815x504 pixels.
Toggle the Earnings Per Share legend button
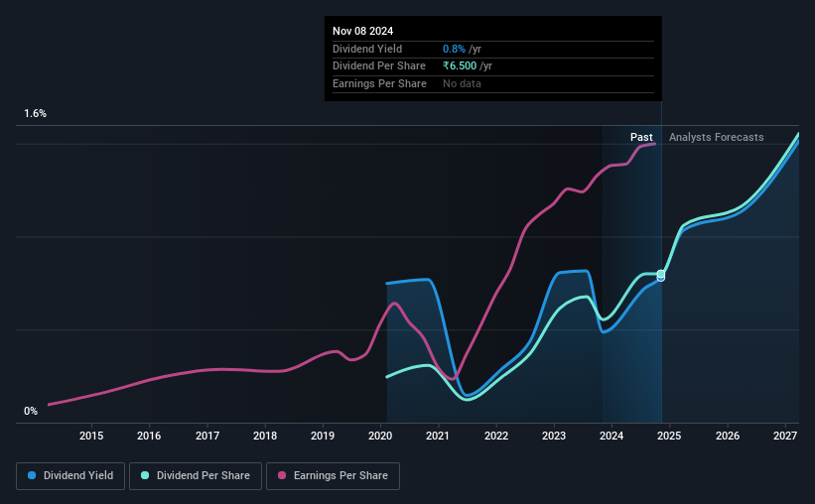[333, 476]
